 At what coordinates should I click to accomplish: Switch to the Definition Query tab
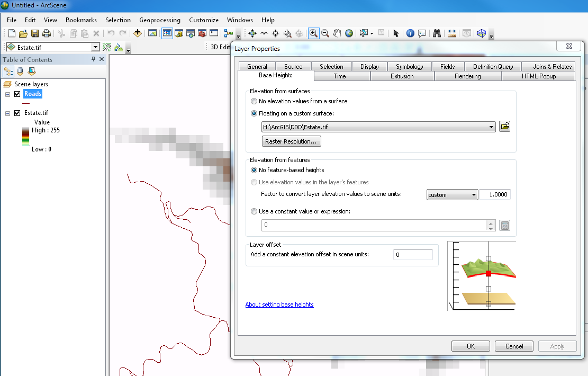pyautogui.click(x=493, y=66)
